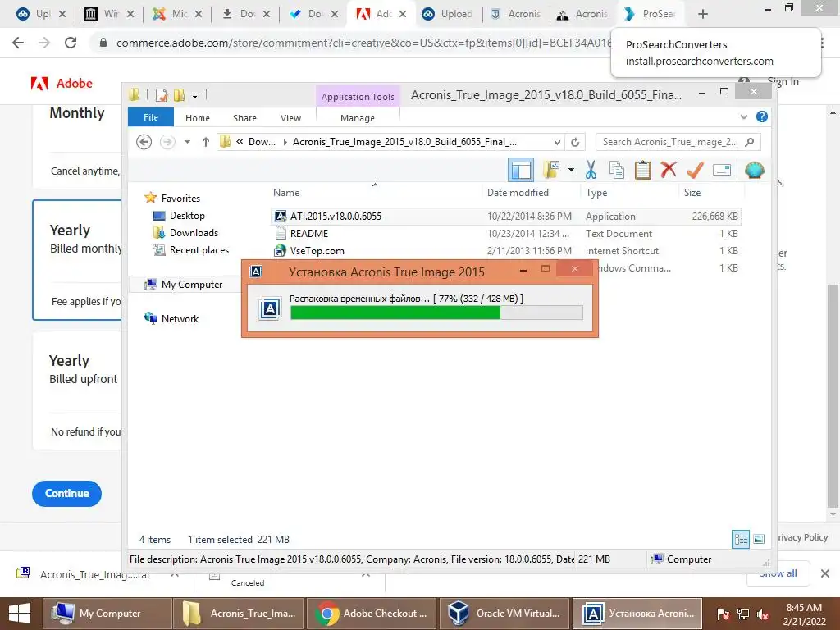
Task: Expand the Explorer ribbon chevron
Action: click(x=743, y=116)
